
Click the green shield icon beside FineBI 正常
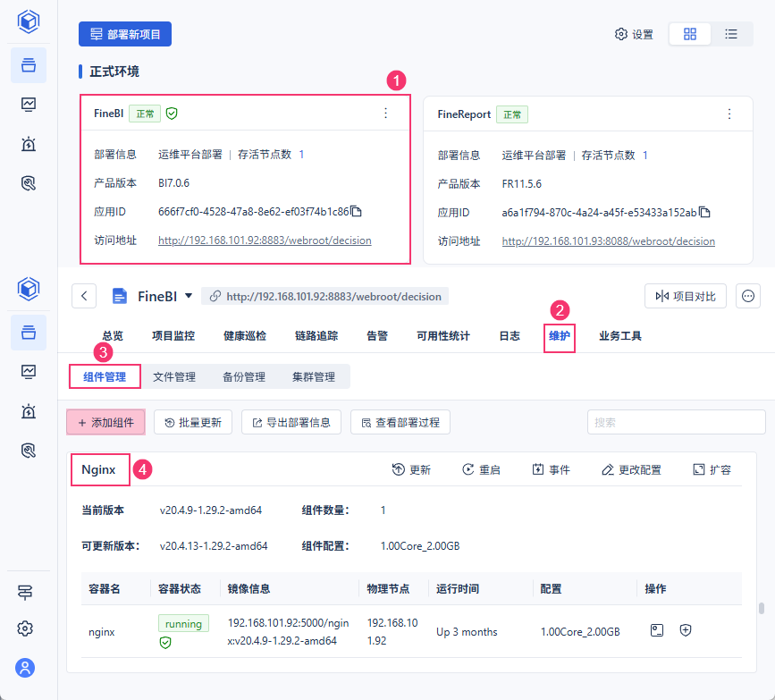pyautogui.click(x=172, y=114)
